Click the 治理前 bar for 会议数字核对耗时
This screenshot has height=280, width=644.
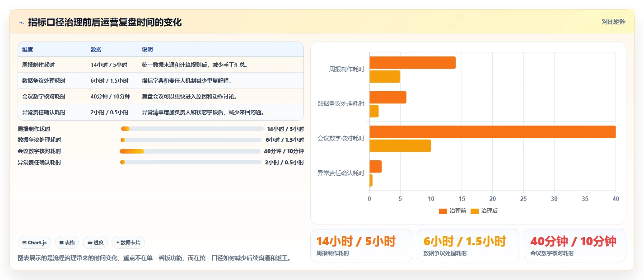tap(493, 132)
